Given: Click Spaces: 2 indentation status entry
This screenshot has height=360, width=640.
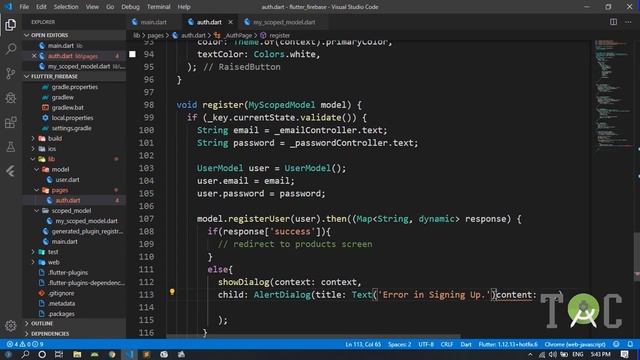Looking at the screenshot, I should pos(399,344).
